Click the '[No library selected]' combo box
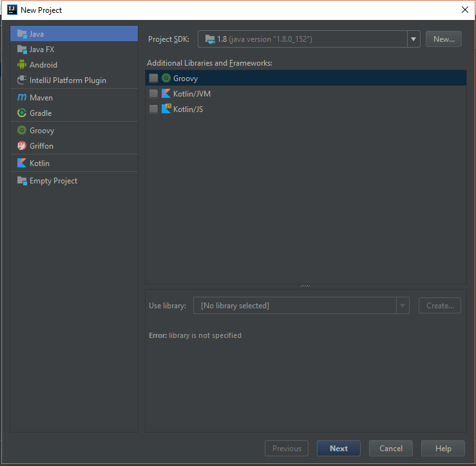 pyautogui.click(x=301, y=306)
